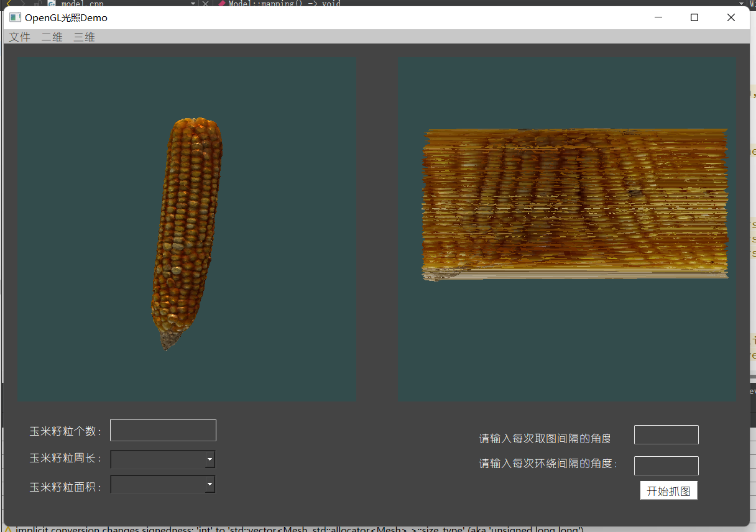
Task: Click the 请输入每次环绕间隔的角度 label
Action: click(548, 464)
